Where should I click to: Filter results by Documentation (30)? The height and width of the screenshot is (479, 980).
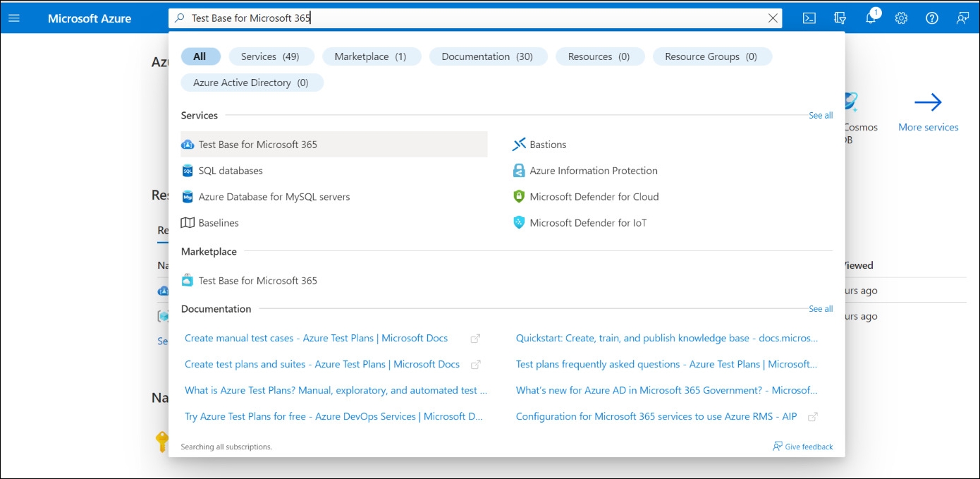click(487, 56)
